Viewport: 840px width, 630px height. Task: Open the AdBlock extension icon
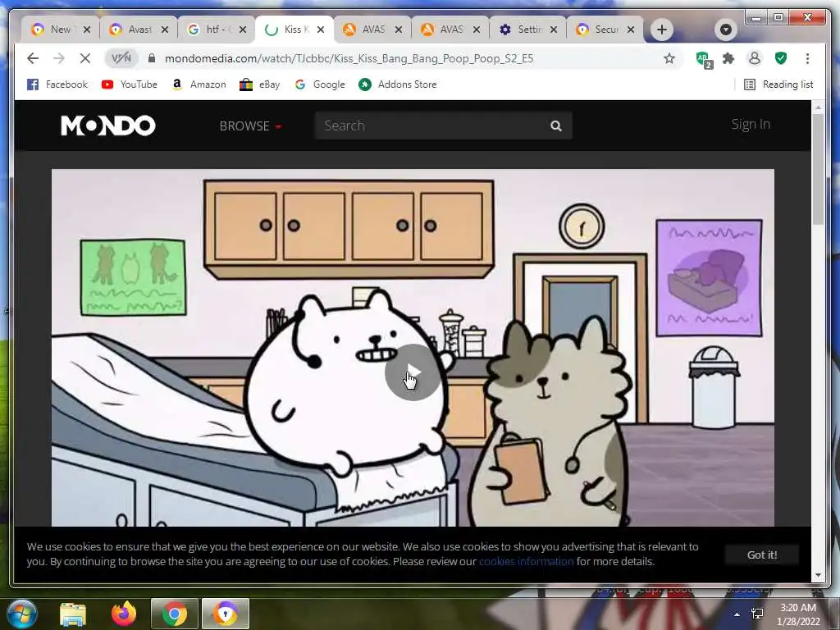703,59
